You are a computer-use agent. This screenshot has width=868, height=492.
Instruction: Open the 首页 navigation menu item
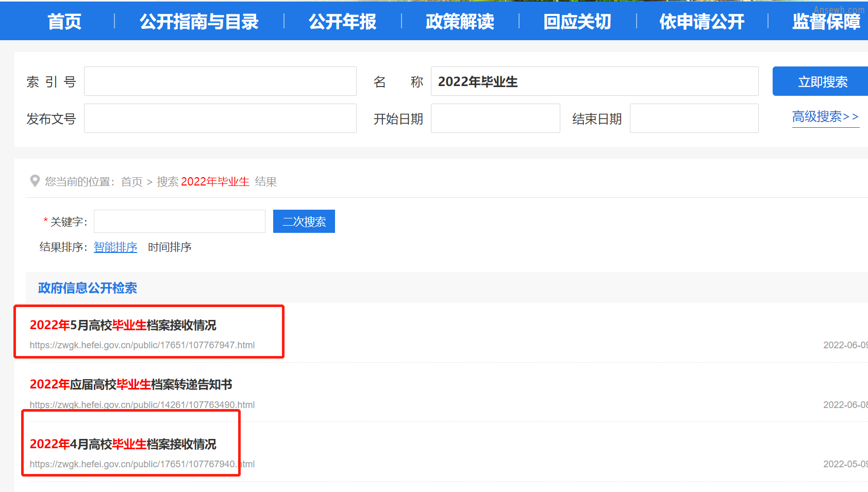tap(64, 22)
